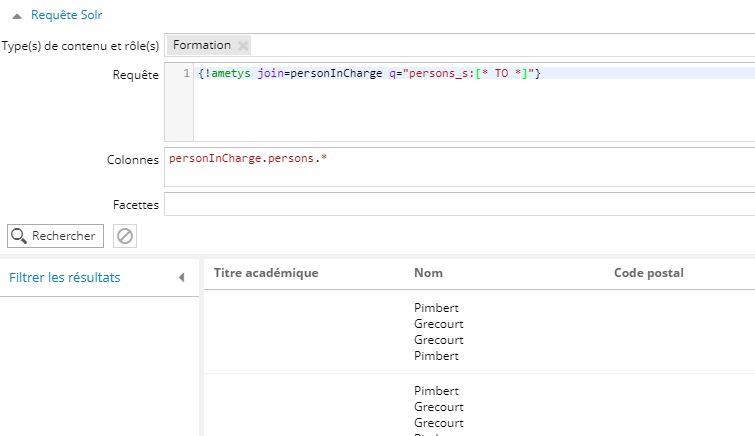
Task: Focus the Facettes input field
Action: (x=460, y=204)
